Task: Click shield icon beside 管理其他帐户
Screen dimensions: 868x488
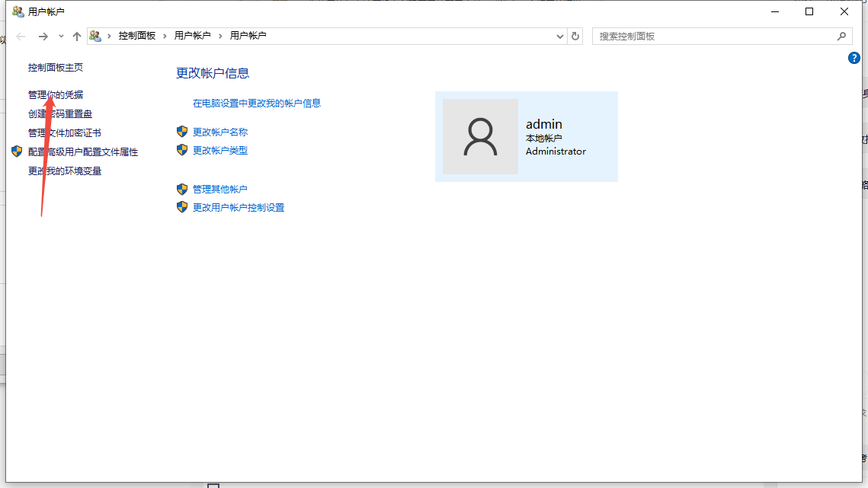Action: pyautogui.click(x=181, y=190)
